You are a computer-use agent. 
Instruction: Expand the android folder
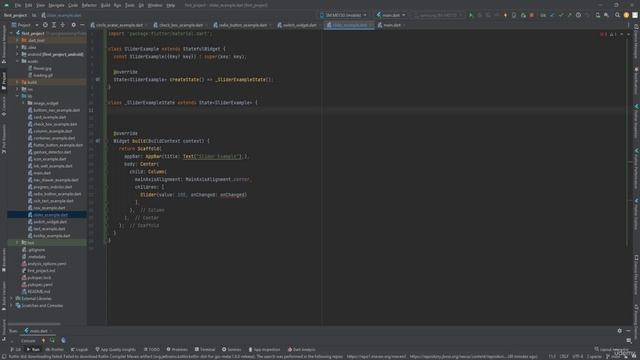click(x=17, y=54)
